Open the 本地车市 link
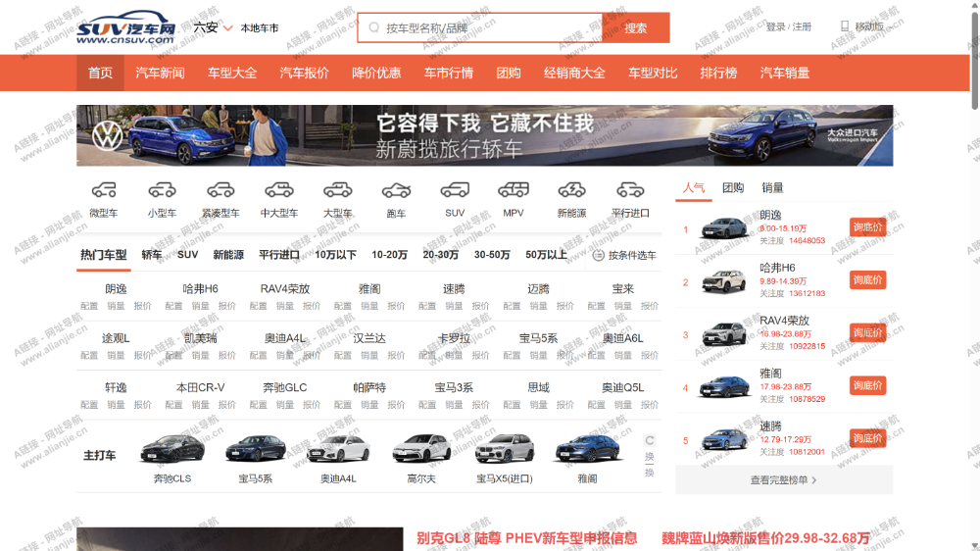This screenshot has height=551, width=980. [260, 28]
